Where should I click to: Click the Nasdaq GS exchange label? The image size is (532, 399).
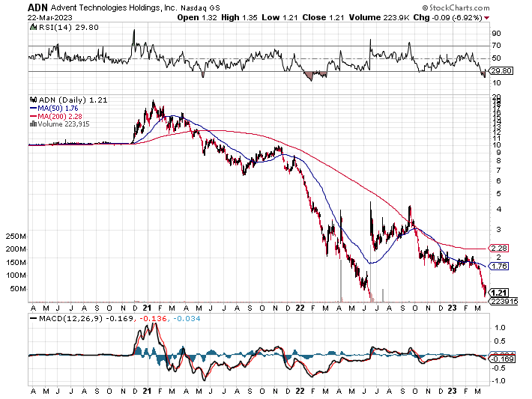(x=200, y=7)
